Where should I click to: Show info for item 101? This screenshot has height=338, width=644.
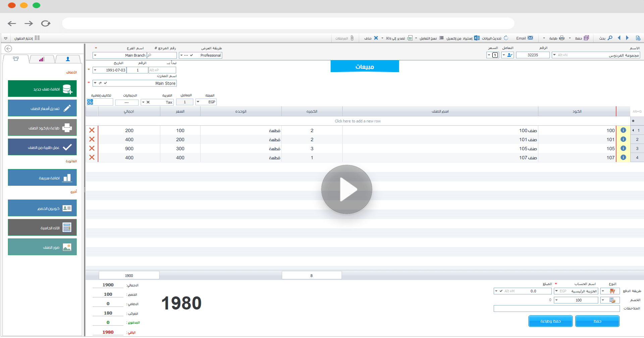click(623, 139)
